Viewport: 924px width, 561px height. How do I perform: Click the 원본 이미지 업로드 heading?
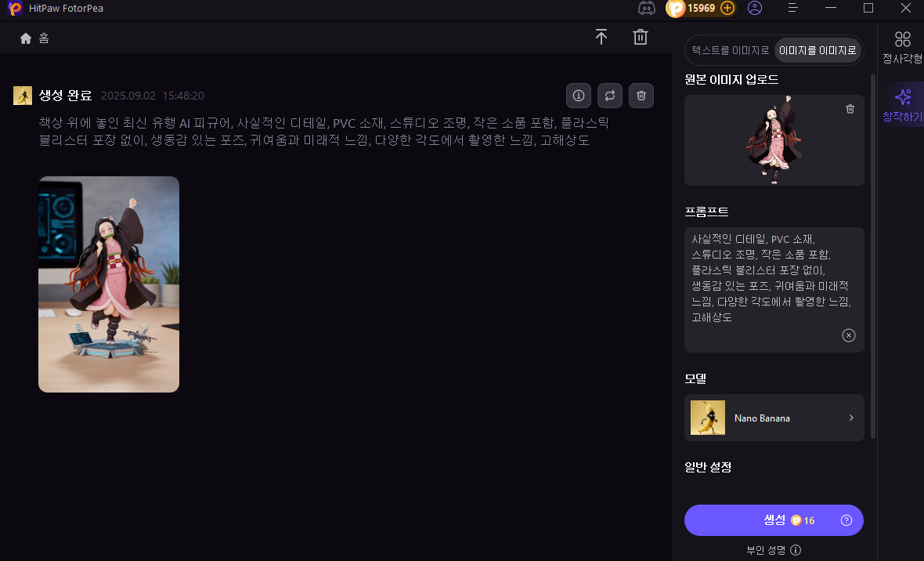tap(731, 80)
